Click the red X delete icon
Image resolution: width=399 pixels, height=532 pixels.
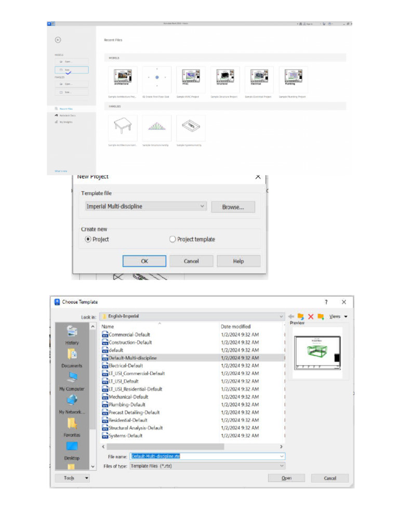click(311, 316)
